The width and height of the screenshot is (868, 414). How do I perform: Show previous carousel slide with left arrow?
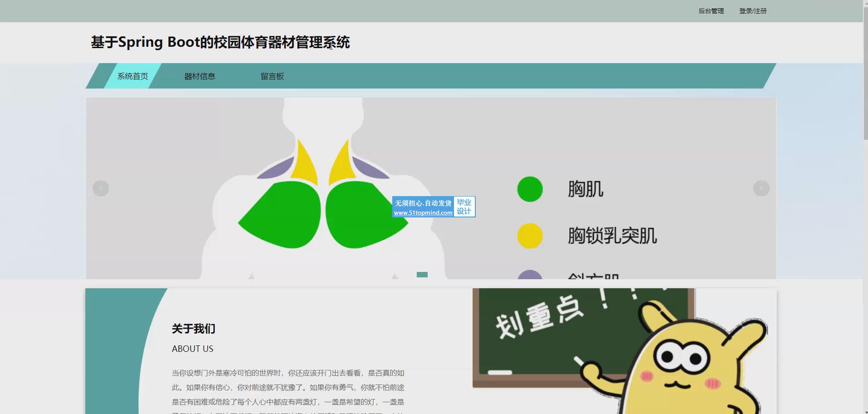click(101, 188)
